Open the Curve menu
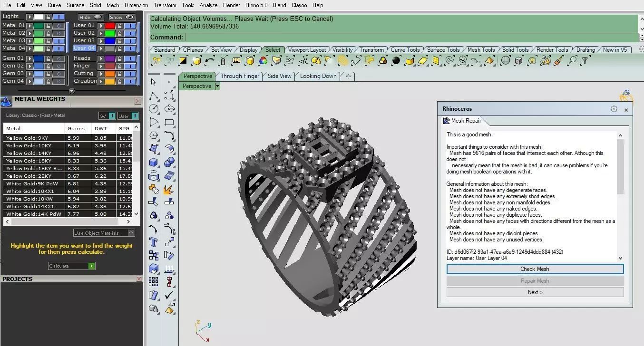 [x=54, y=5]
